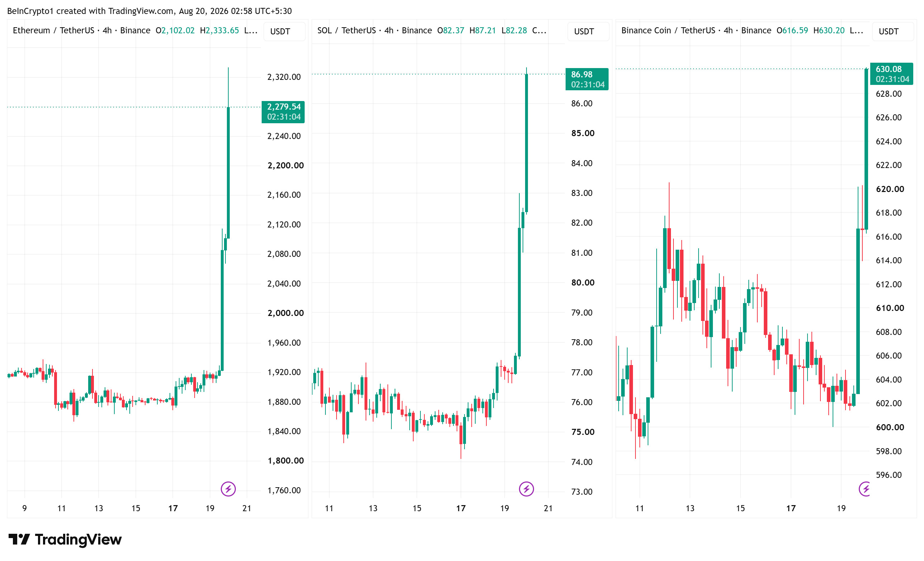Click the lightning icon on SOL chart
This screenshot has height=561, width=924.
click(526, 489)
